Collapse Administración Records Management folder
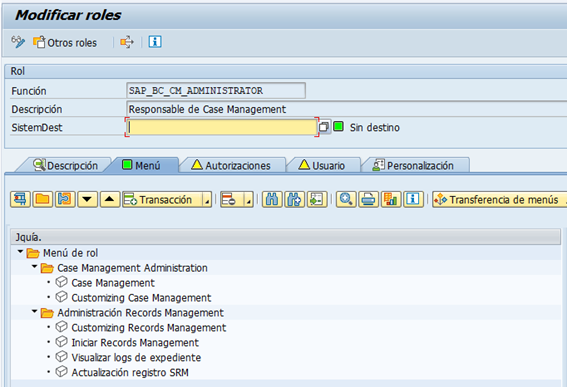567x387 pixels. tap(34, 311)
